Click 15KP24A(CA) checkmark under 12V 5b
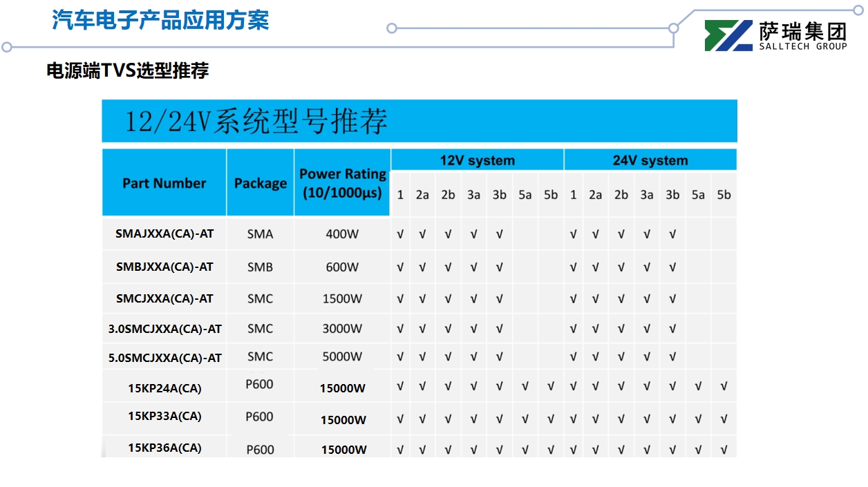The image size is (868, 487). pyautogui.click(x=551, y=387)
